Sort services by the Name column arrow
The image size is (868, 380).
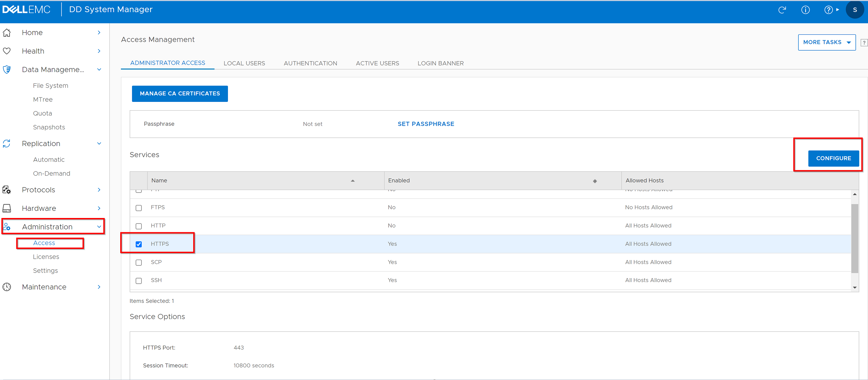(353, 181)
